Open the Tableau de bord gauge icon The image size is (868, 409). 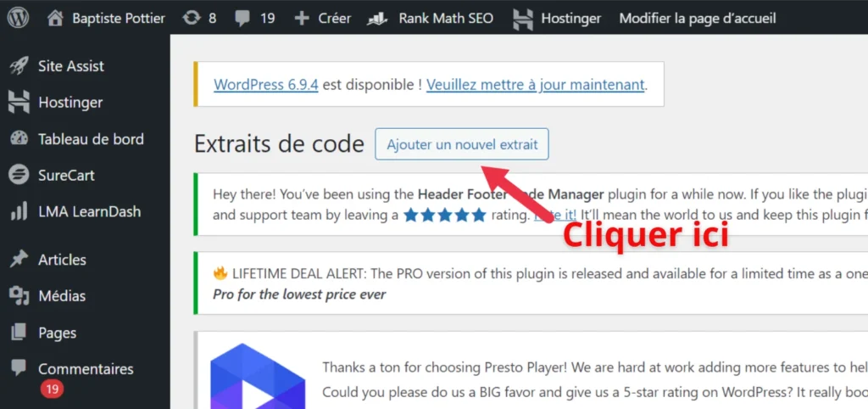tap(19, 138)
